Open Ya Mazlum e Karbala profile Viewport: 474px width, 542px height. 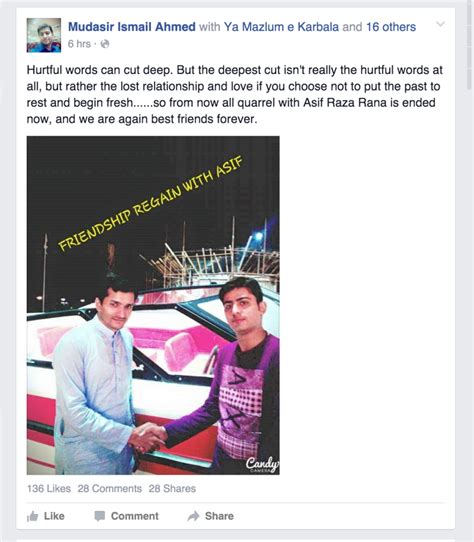[x=281, y=27]
